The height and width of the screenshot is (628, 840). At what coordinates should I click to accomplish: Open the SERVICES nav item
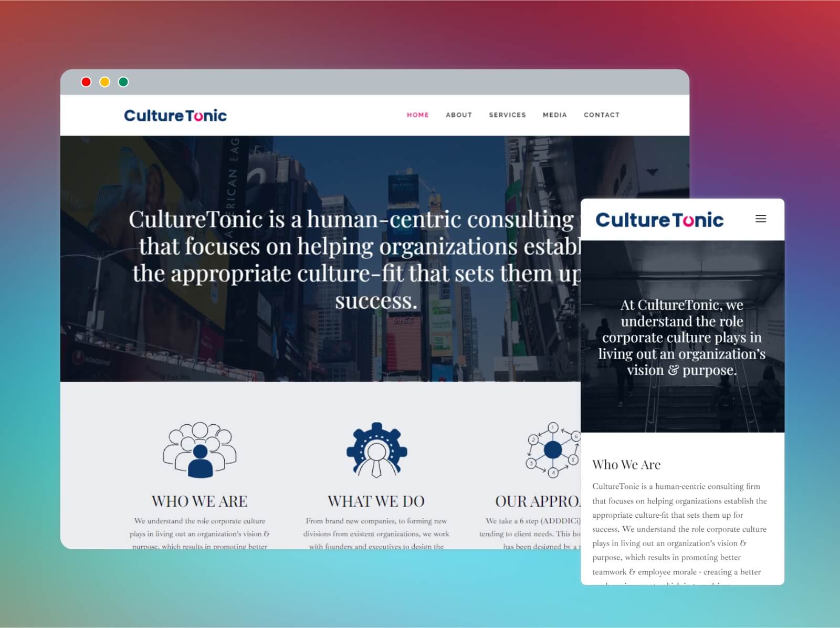[x=507, y=115]
